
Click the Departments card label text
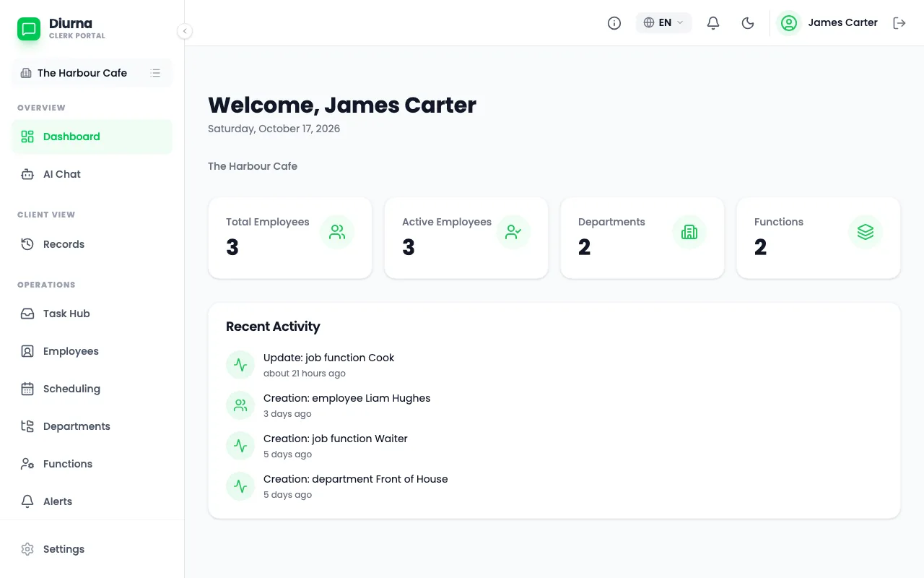pos(611,222)
